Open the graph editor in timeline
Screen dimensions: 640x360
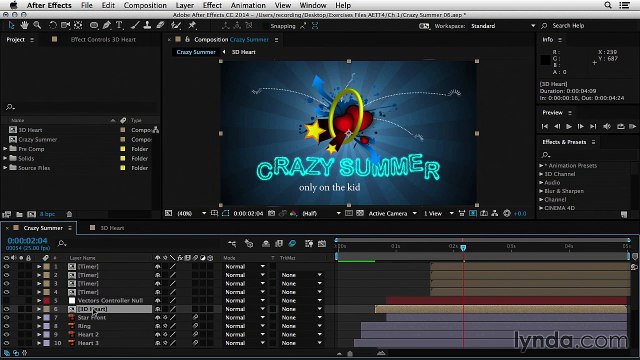click(x=322, y=244)
